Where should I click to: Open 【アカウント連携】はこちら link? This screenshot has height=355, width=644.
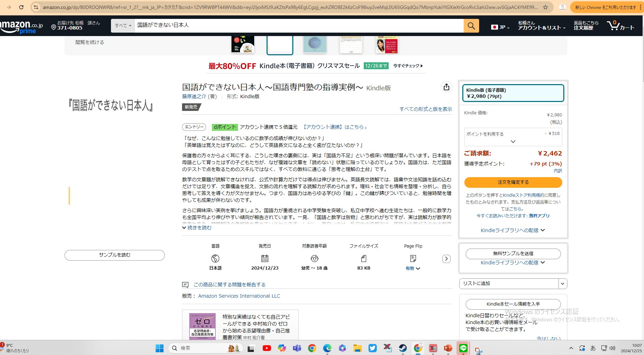(335, 127)
